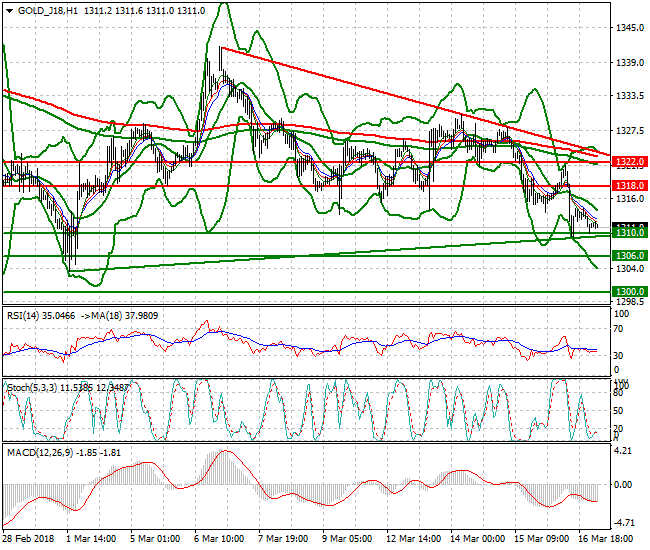Click the 15 Mar 09:00 time label

point(542,539)
